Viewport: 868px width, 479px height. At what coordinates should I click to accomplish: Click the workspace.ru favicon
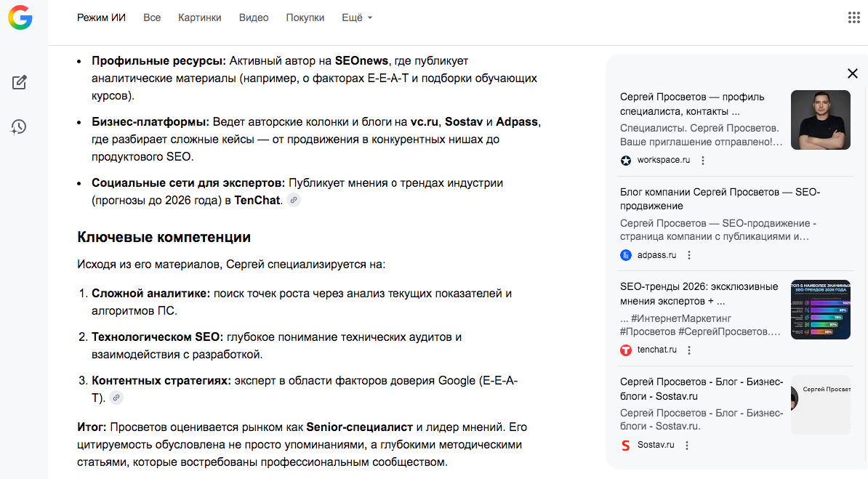pyautogui.click(x=625, y=160)
